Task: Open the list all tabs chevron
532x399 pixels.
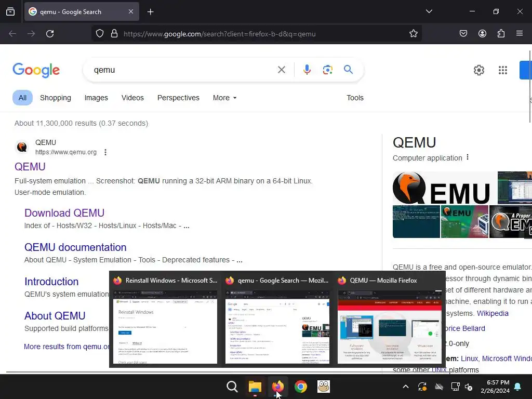Action: [429, 11]
